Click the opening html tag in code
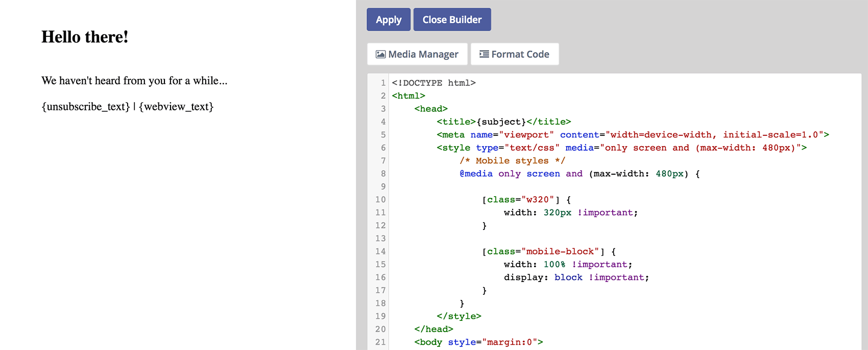Viewport: 868px width, 350px height. click(x=408, y=96)
